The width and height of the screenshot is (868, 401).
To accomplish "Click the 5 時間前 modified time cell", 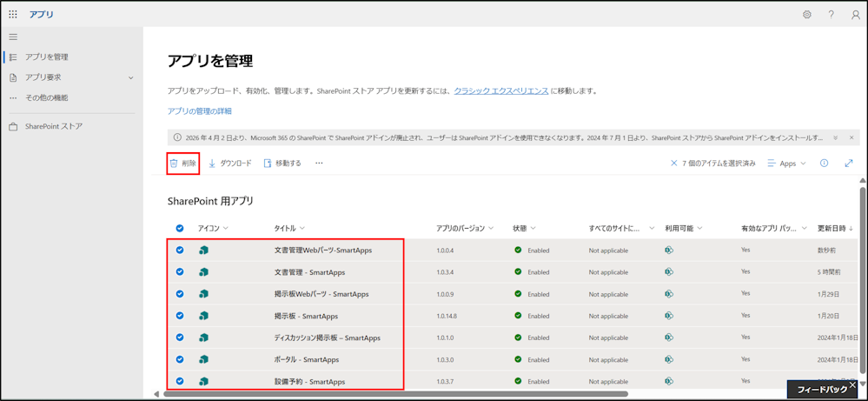I will [829, 272].
